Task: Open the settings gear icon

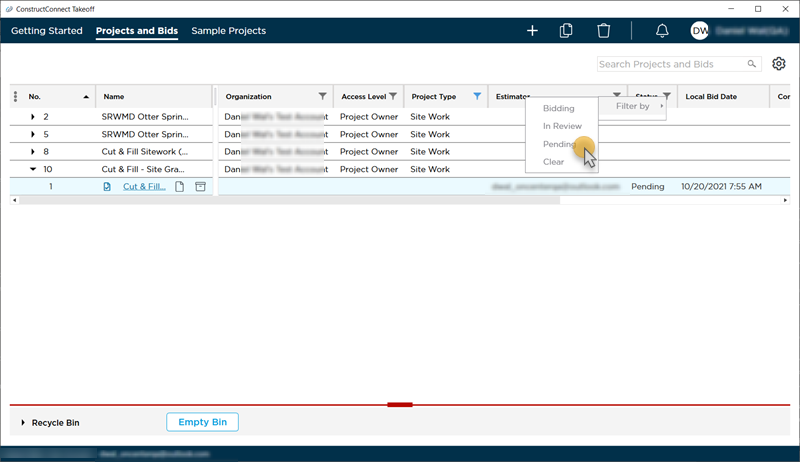Action: click(779, 64)
